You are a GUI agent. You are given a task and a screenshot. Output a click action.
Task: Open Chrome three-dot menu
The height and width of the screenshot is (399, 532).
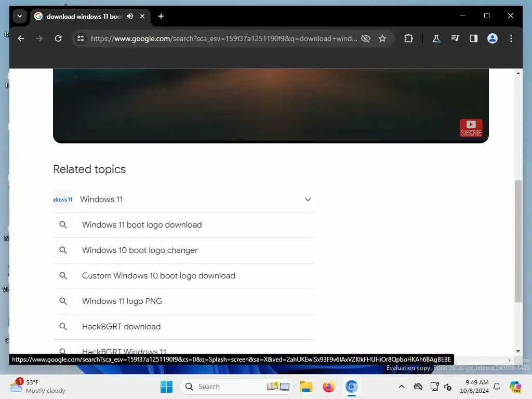(x=511, y=38)
